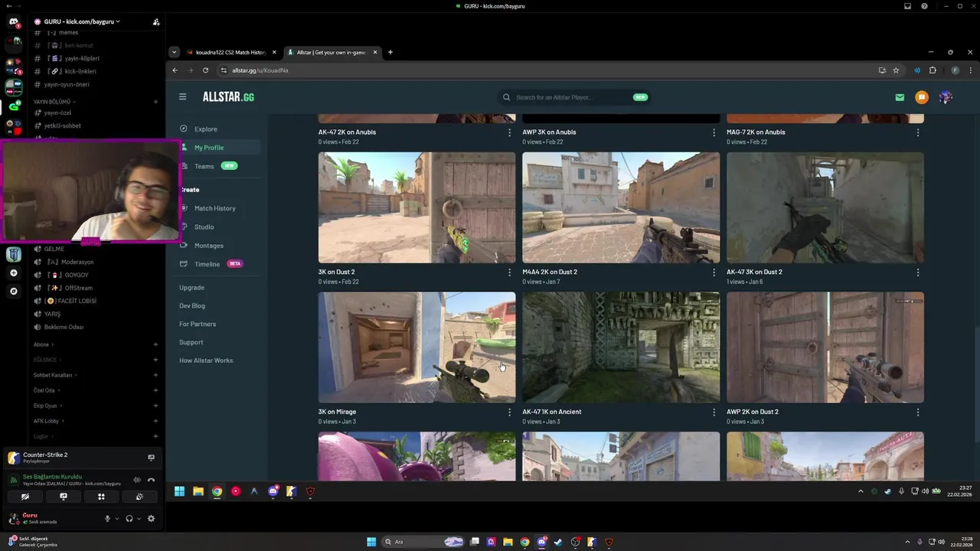Screen dimensions: 980x551
Task: Open options for 3K on Mirage clip
Action: (509, 412)
